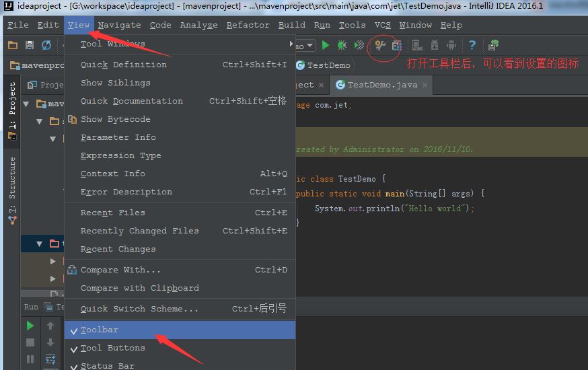The image size is (588, 370).
Task: Expand the first collapsed child under red folder
Action: point(53,261)
